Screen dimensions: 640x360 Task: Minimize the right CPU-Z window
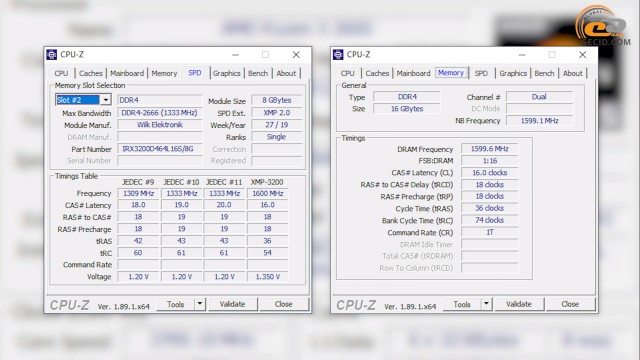(522, 54)
